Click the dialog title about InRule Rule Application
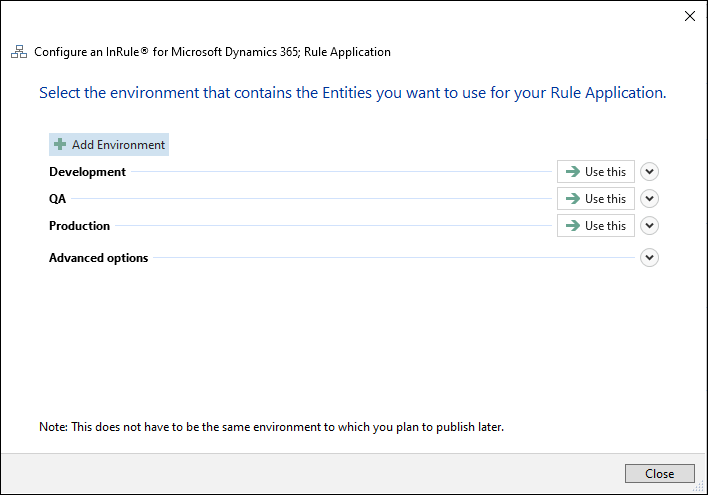708x495 pixels. [x=212, y=52]
